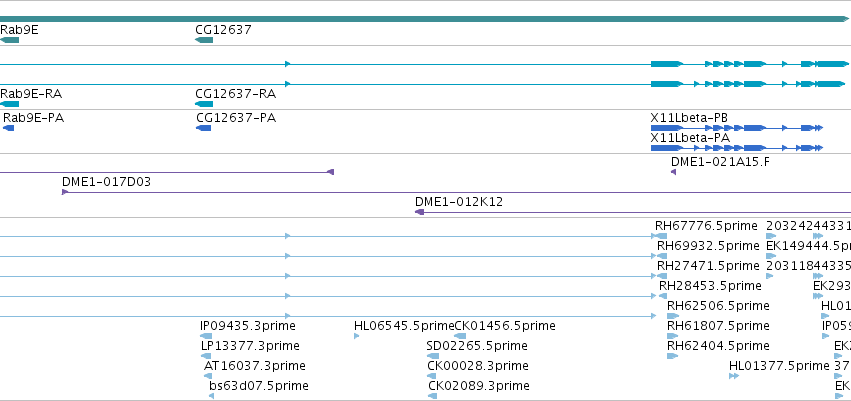
Task: Select the CG12637-PA protein label
Action: click(x=236, y=117)
